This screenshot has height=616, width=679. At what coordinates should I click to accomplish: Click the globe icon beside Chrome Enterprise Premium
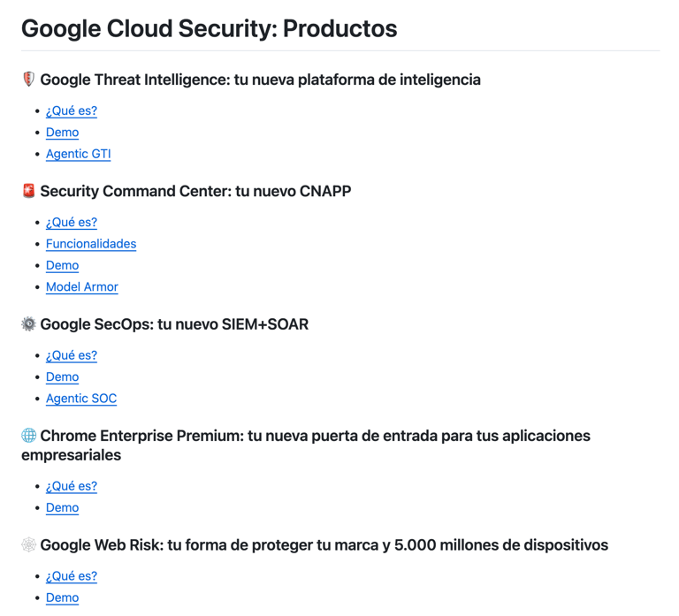28,436
